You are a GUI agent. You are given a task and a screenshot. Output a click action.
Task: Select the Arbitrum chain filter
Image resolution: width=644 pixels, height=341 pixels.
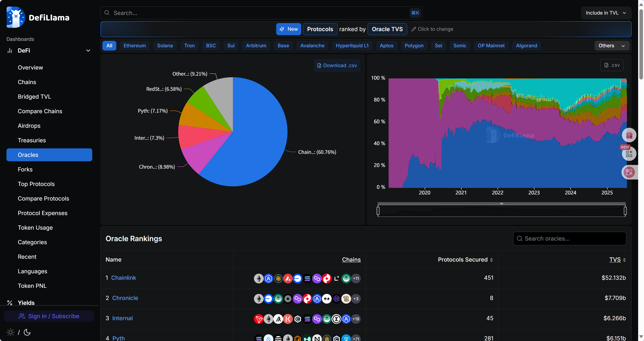[x=256, y=46]
